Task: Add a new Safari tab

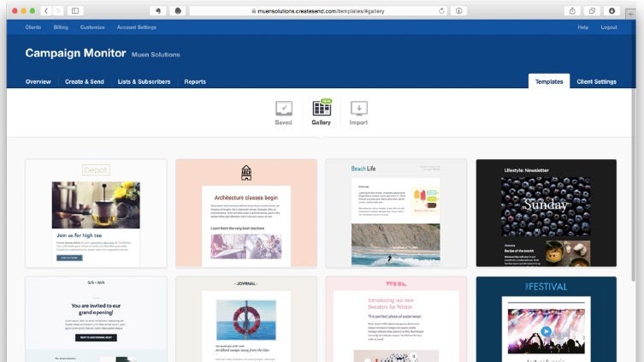Action: click(x=630, y=14)
